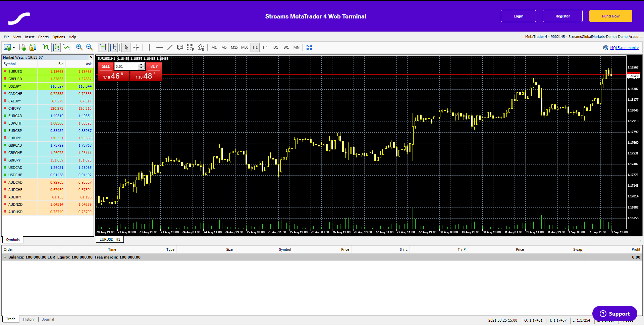Click the Fund Now button
The image size is (644, 326).
point(611,16)
